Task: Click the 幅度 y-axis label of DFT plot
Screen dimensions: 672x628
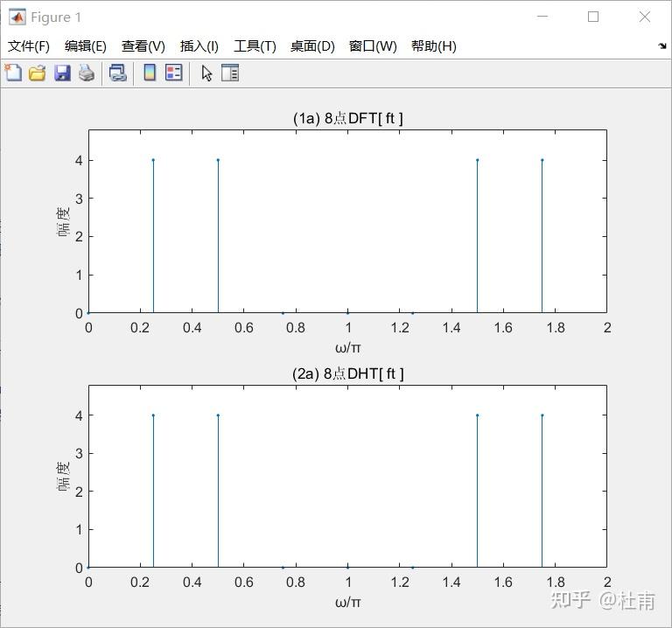Action: point(63,221)
